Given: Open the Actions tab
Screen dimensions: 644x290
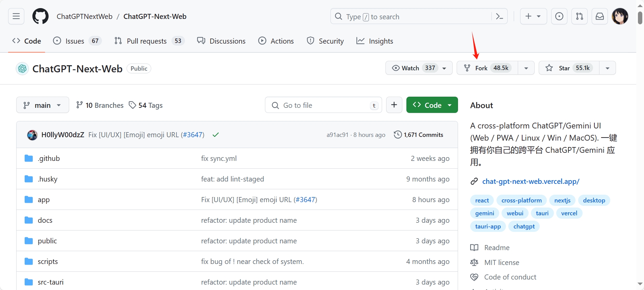Looking at the screenshot, I should (276, 41).
